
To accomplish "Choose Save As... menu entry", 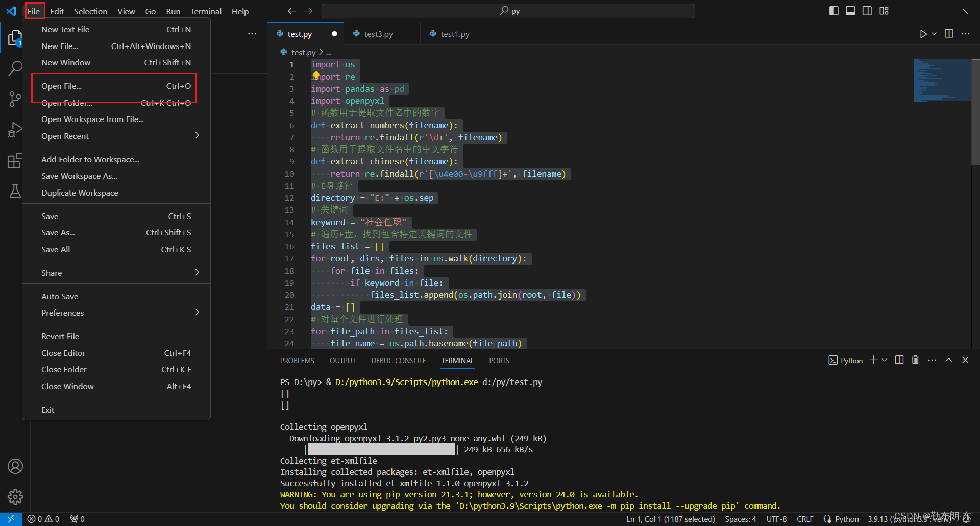I will coord(116,232).
